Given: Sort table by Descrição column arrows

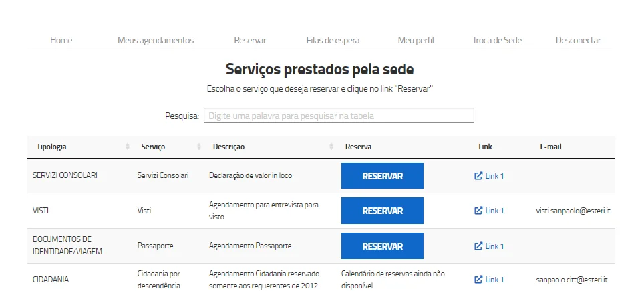Looking at the screenshot, I should [x=331, y=147].
